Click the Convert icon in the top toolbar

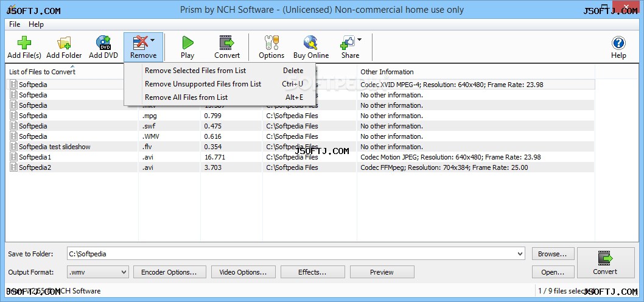(226, 43)
